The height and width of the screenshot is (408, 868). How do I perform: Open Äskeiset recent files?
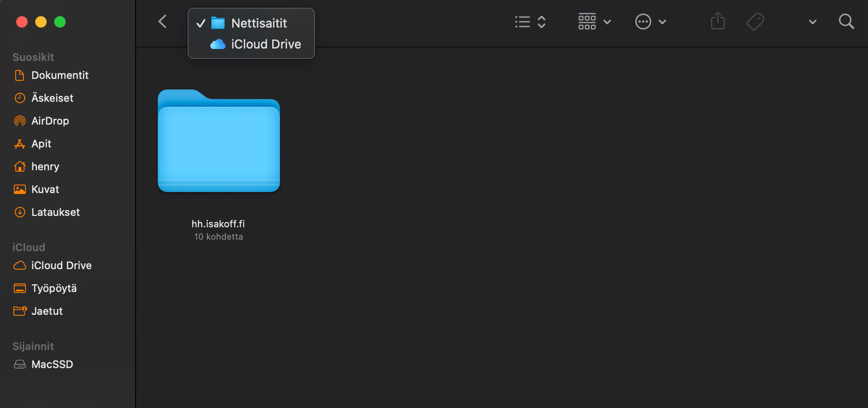[52, 98]
